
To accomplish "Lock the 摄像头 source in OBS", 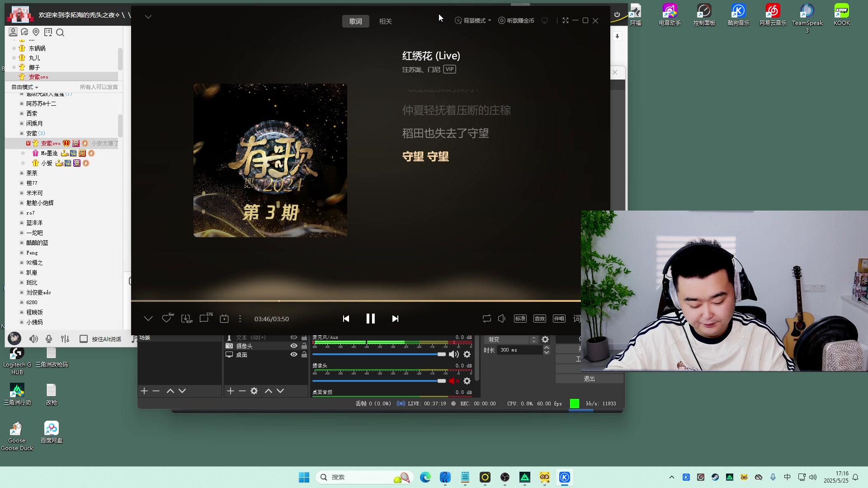I will coord(304,346).
